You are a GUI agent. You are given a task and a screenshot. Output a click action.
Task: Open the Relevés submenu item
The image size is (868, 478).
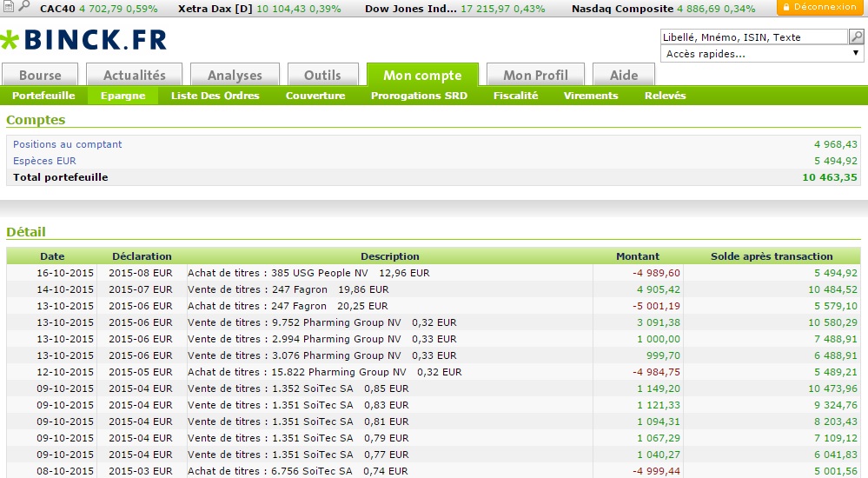point(665,96)
